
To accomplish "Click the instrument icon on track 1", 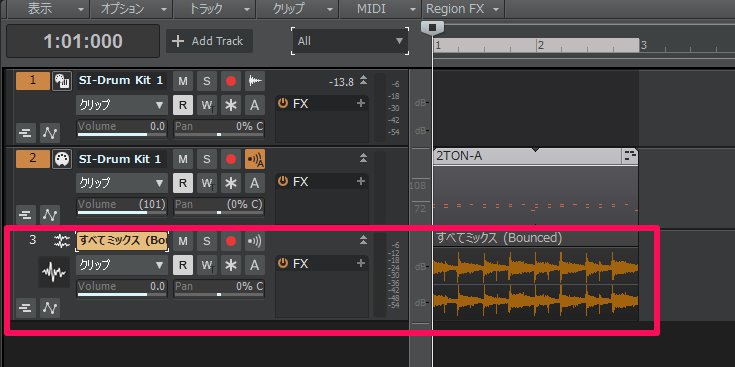I will pos(61,81).
